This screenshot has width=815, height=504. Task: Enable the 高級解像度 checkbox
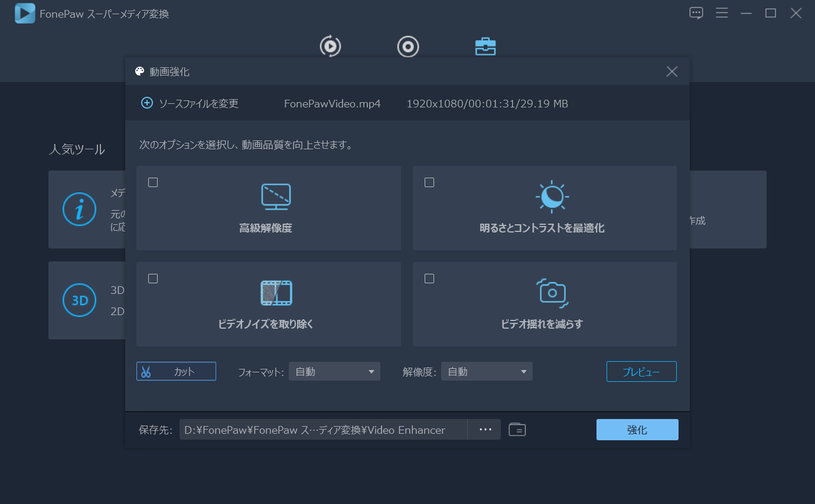coord(153,182)
